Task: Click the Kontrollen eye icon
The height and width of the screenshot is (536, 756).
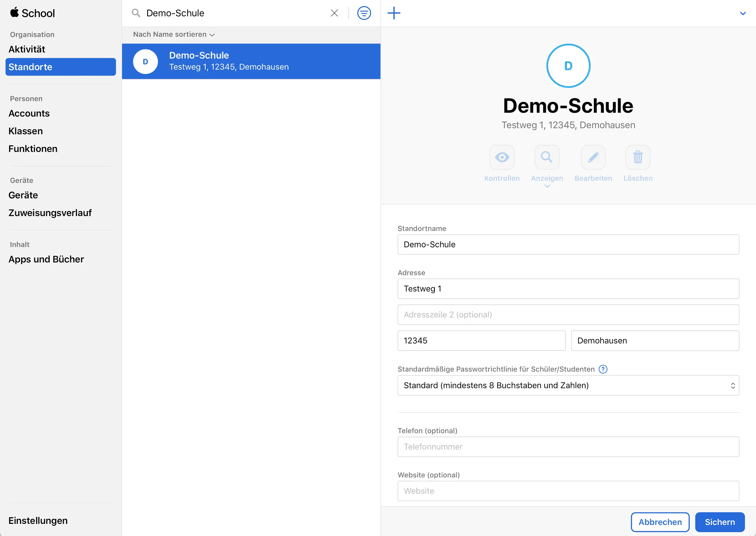Action: 502,157
